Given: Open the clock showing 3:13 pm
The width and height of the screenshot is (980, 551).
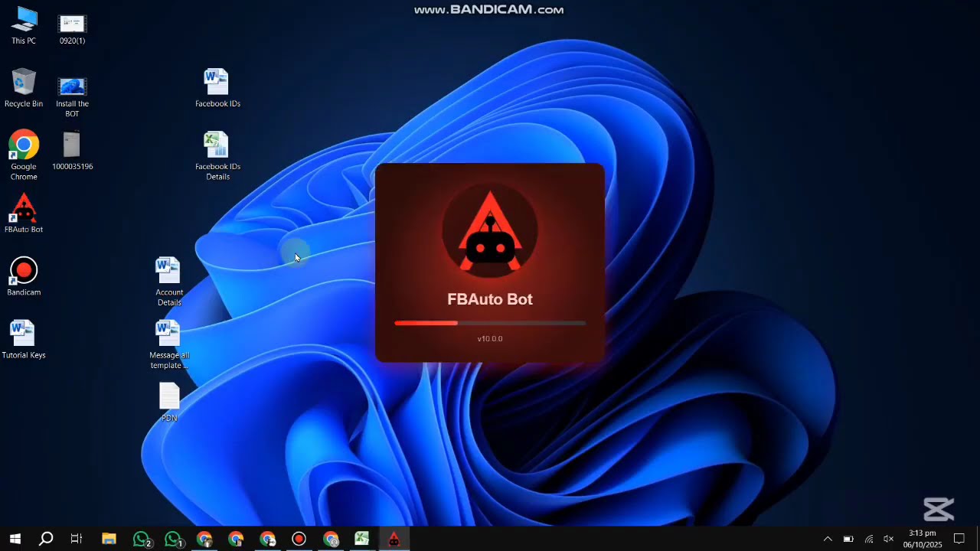Looking at the screenshot, I should point(923,539).
